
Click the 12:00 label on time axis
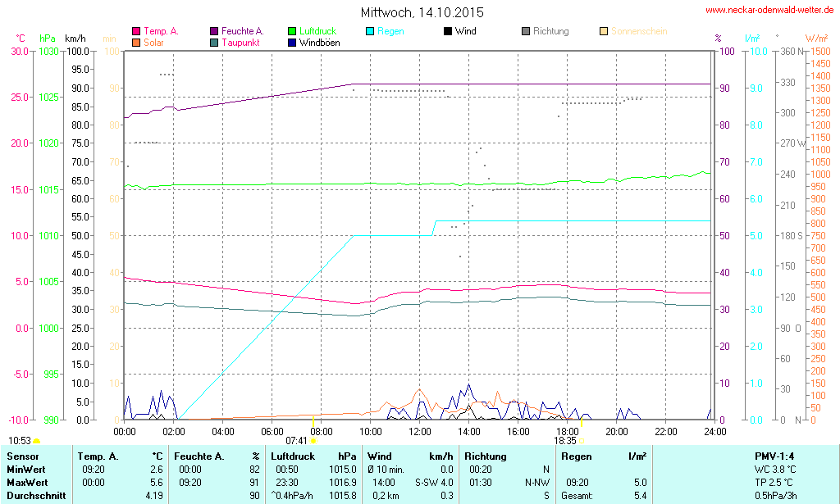pyautogui.click(x=420, y=431)
